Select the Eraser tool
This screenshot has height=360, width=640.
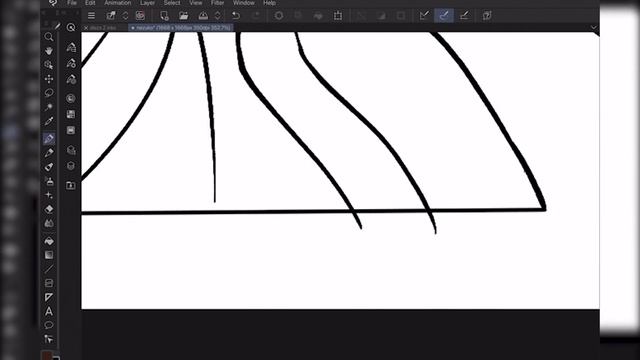coord(49,209)
